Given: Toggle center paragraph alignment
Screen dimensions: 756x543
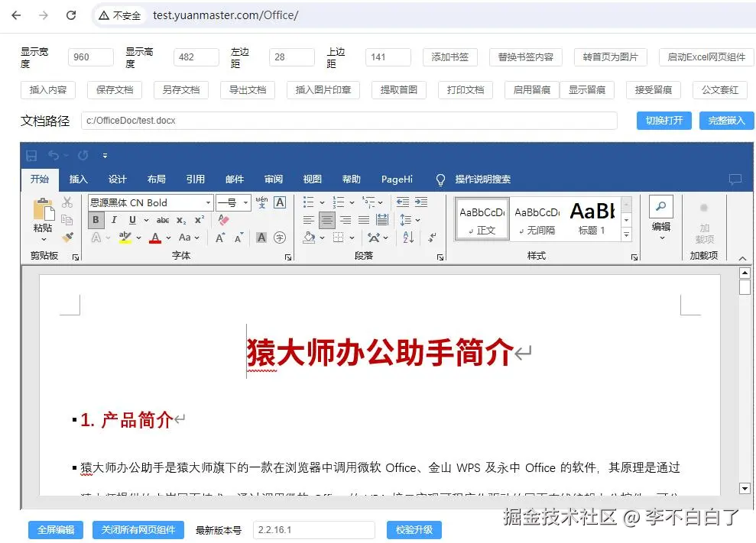Looking at the screenshot, I should tap(326, 221).
